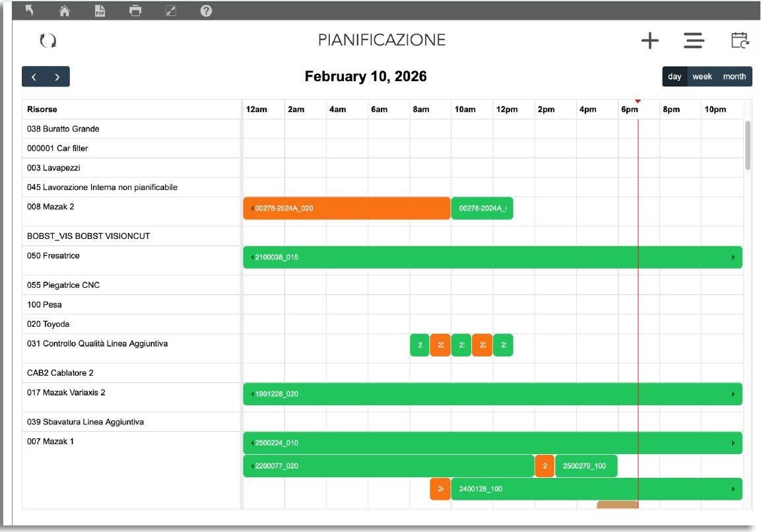Click the 12pm time header
Screen dimensions: 761x532
[x=507, y=109]
